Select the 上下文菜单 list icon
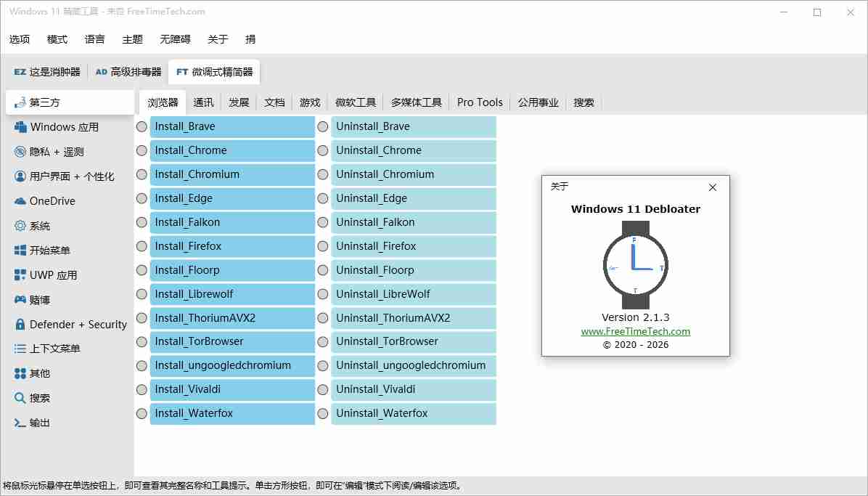This screenshot has width=868, height=496. 20,349
